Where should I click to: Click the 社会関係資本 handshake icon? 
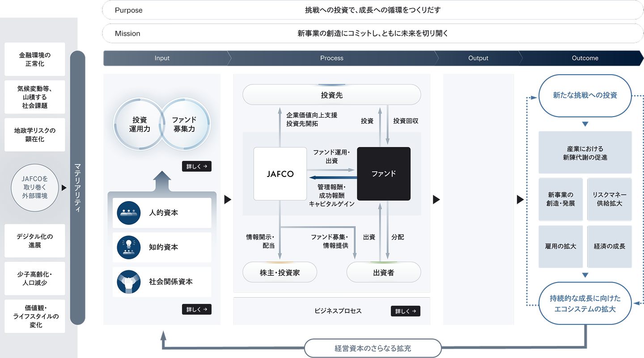pyautogui.click(x=129, y=282)
